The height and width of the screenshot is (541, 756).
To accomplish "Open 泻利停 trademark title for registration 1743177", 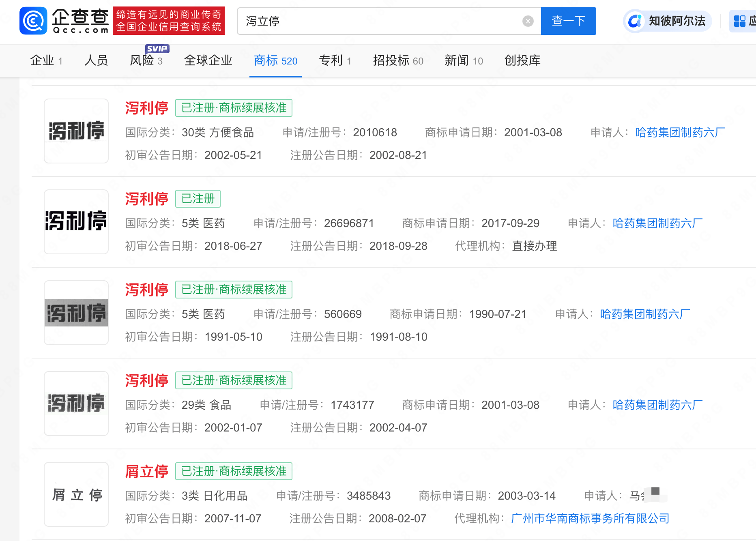I will 146,380.
